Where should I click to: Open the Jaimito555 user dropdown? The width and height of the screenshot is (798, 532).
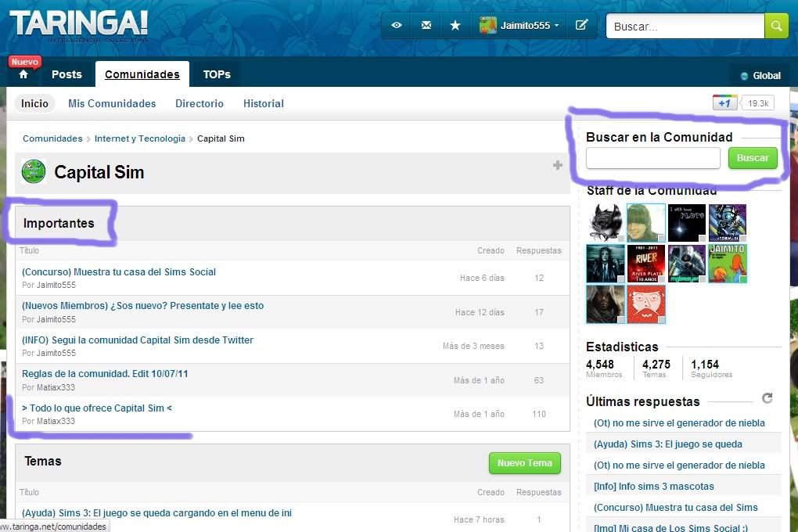(x=519, y=25)
